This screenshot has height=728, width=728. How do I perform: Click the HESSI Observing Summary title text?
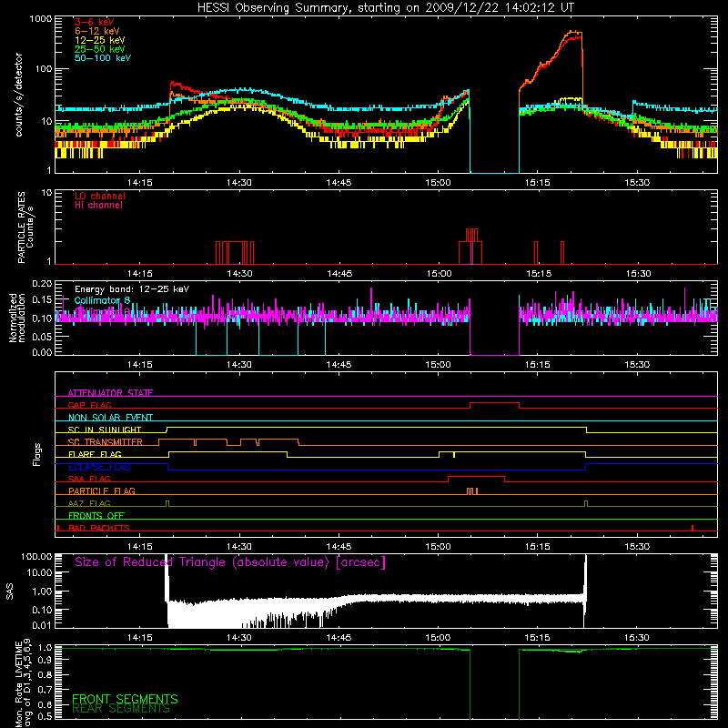coord(386,7)
